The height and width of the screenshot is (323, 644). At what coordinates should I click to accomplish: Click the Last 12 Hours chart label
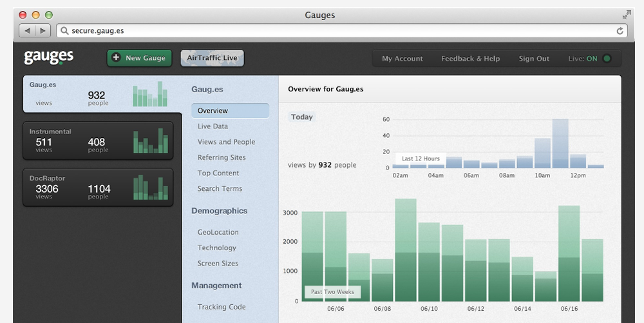pos(421,159)
